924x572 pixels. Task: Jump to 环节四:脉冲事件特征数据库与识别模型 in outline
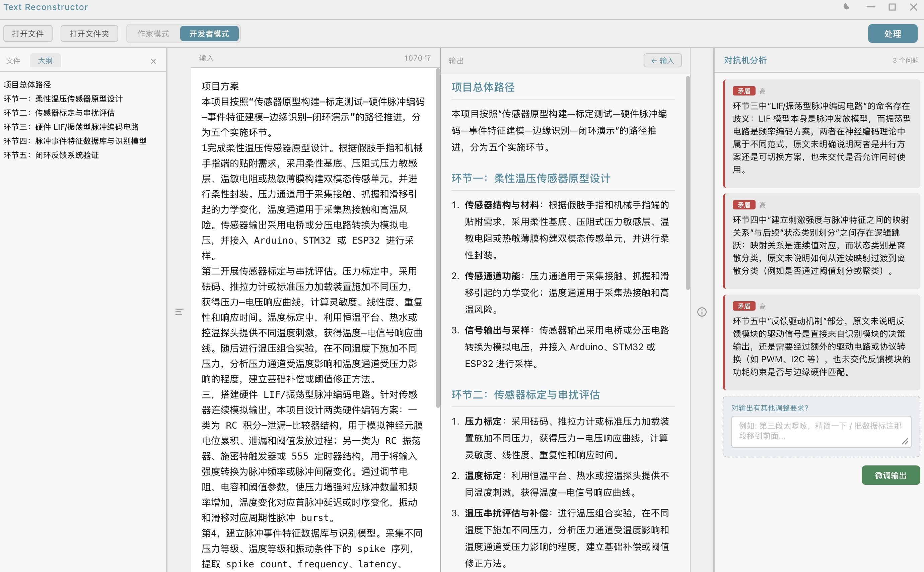(75, 141)
